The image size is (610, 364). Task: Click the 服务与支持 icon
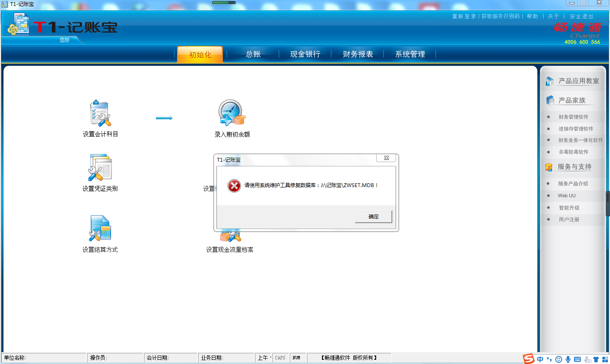pyautogui.click(x=549, y=167)
